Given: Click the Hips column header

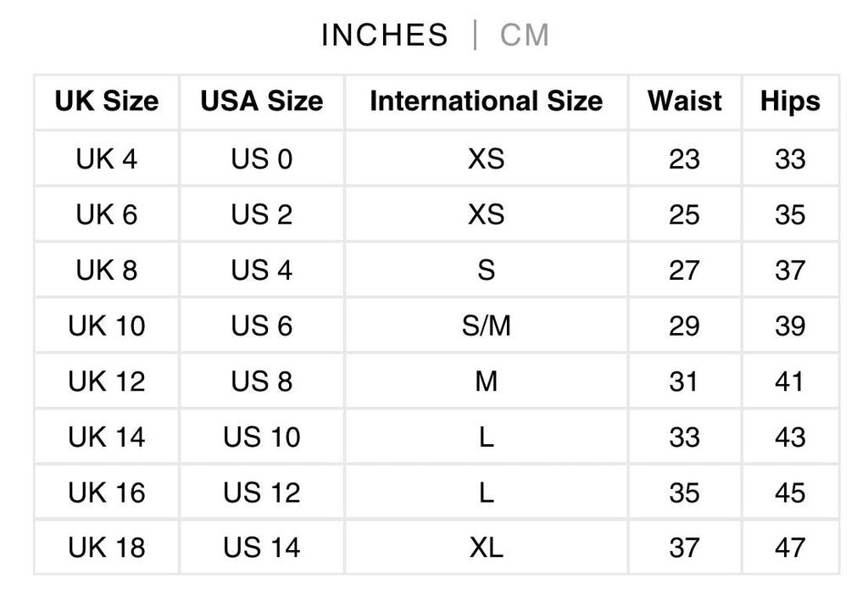Looking at the screenshot, I should [x=790, y=102].
